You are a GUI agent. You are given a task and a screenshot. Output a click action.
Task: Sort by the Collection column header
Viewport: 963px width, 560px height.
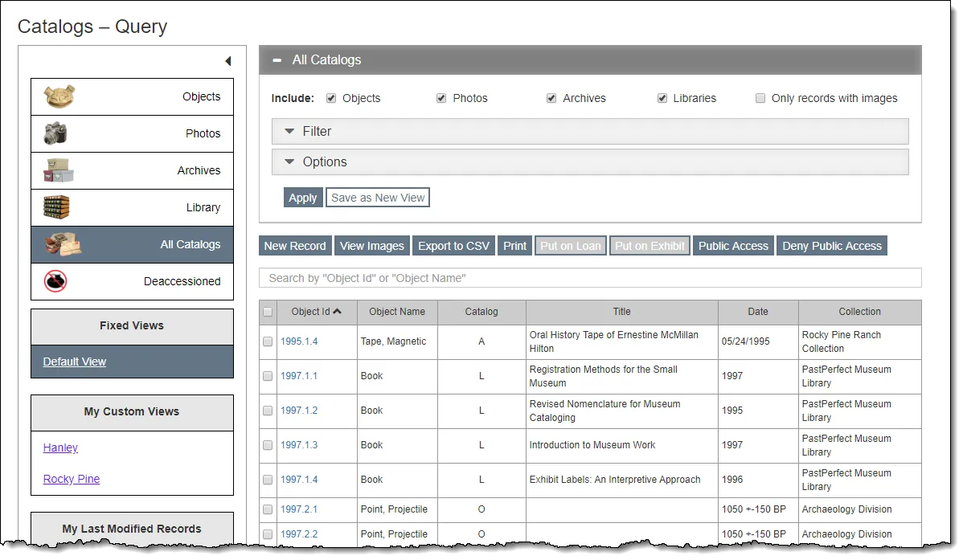pyautogui.click(x=860, y=312)
